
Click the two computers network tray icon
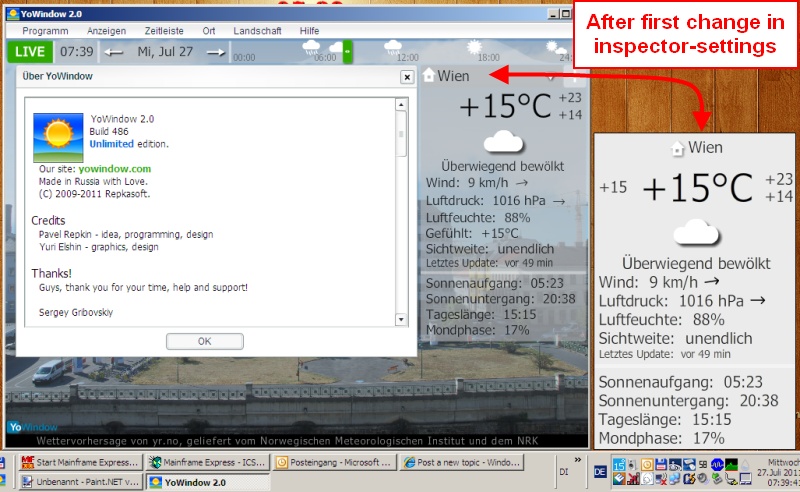pyautogui.click(x=674, y=479)
